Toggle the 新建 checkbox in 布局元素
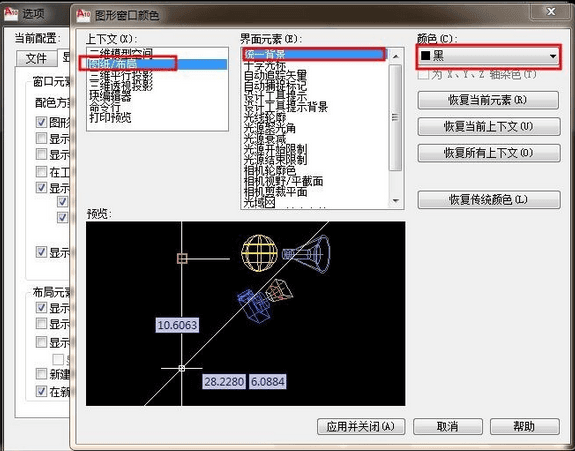The width and height of the screenshot is (575, 451). tap(41, 374)
